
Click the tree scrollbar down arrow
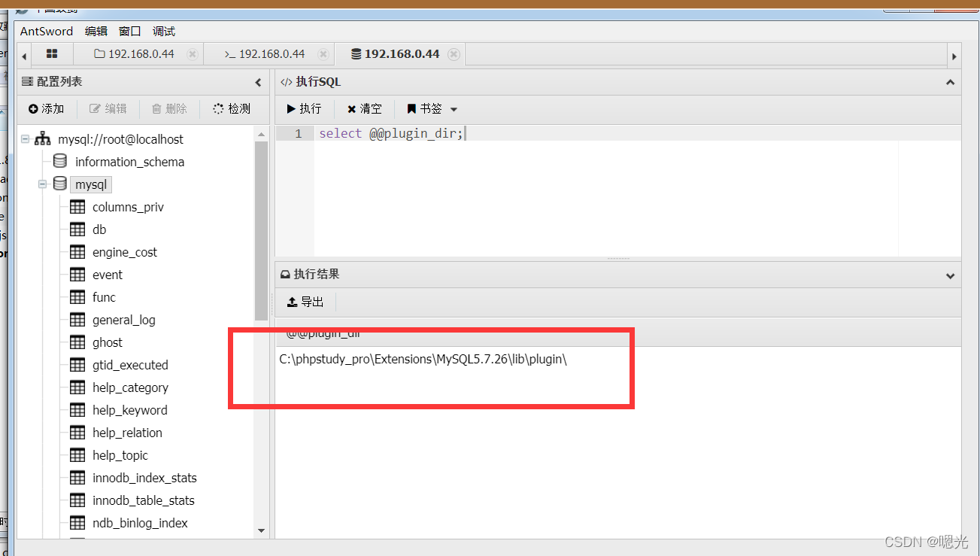[261, 530]
